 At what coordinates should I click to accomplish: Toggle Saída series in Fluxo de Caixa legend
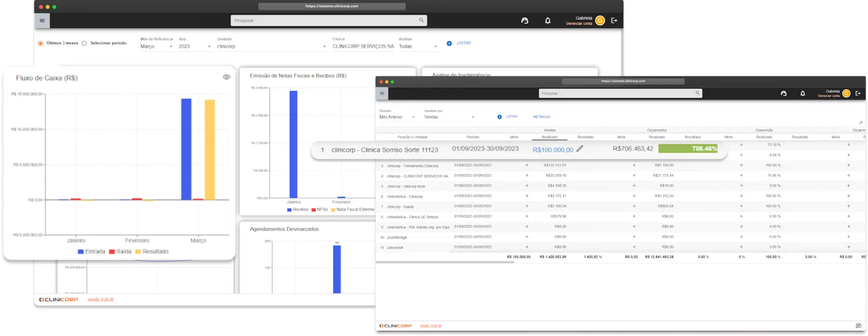(x=120, y=252)
